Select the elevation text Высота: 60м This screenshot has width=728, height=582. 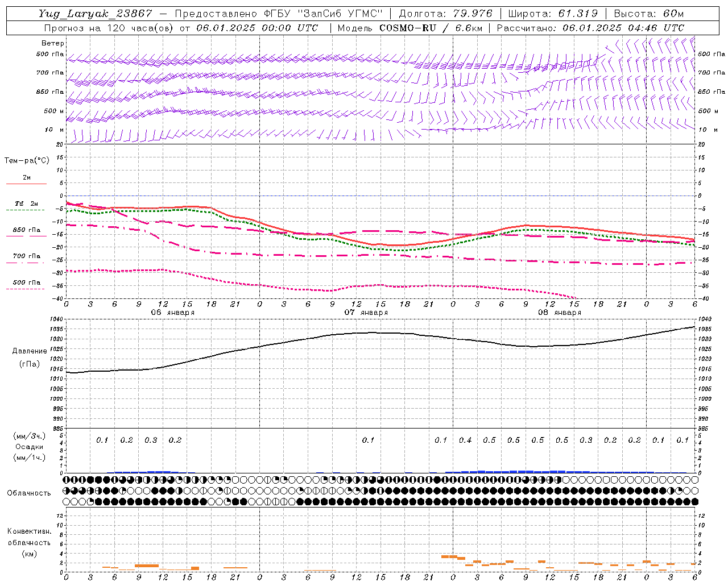coord(649,14)
